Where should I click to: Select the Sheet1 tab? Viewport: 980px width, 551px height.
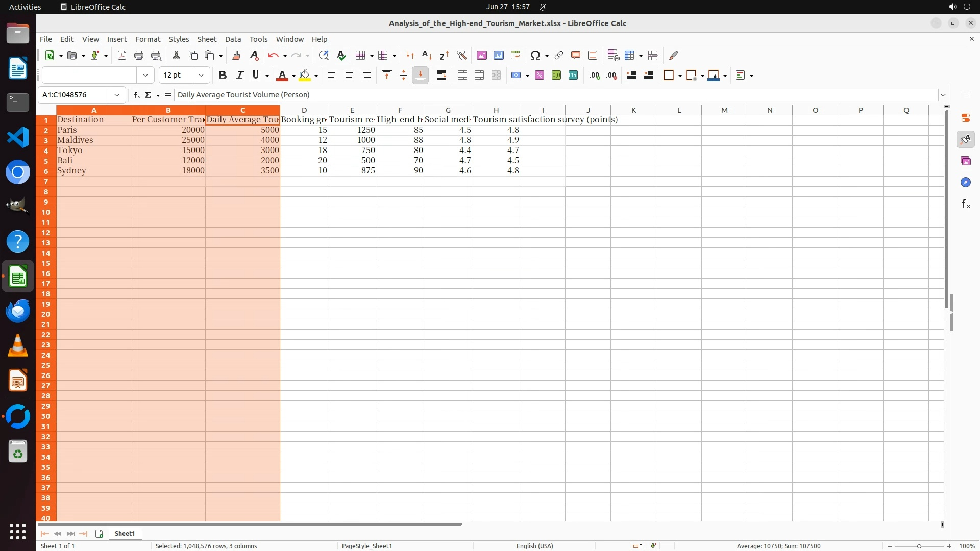pyautogui.click(x=125, y=533)
